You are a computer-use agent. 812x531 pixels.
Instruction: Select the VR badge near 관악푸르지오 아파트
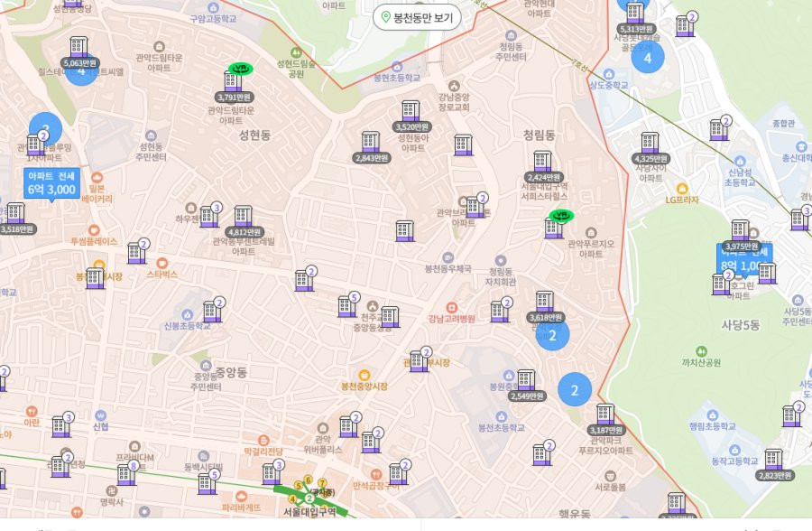coord(560,215)
